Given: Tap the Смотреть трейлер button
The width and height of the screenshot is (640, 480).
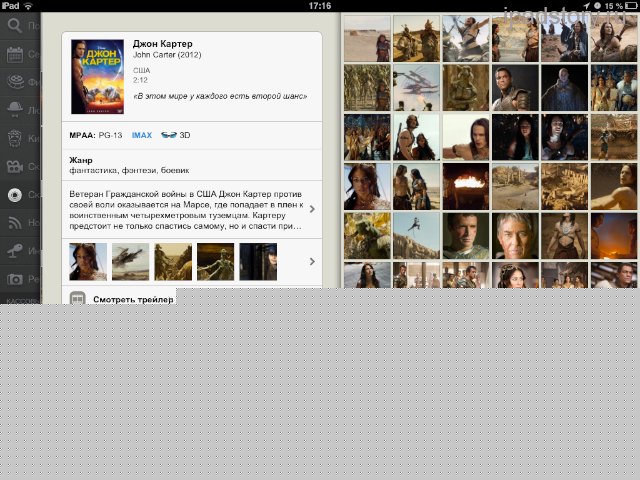Looking at the screenshot, I should (133, 300).
